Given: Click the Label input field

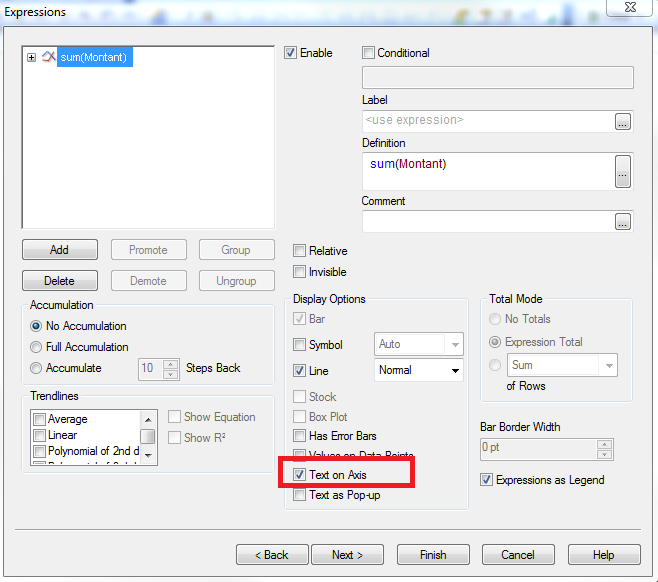Looking at the screenshot, I should pyautogui.click(x=488, y=121).
